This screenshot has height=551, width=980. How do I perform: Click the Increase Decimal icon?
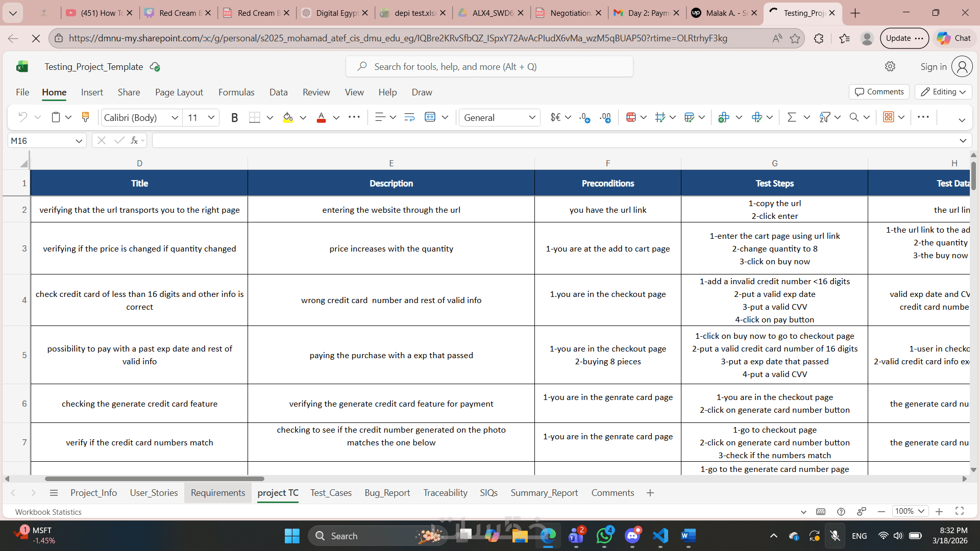click(585, 117)
